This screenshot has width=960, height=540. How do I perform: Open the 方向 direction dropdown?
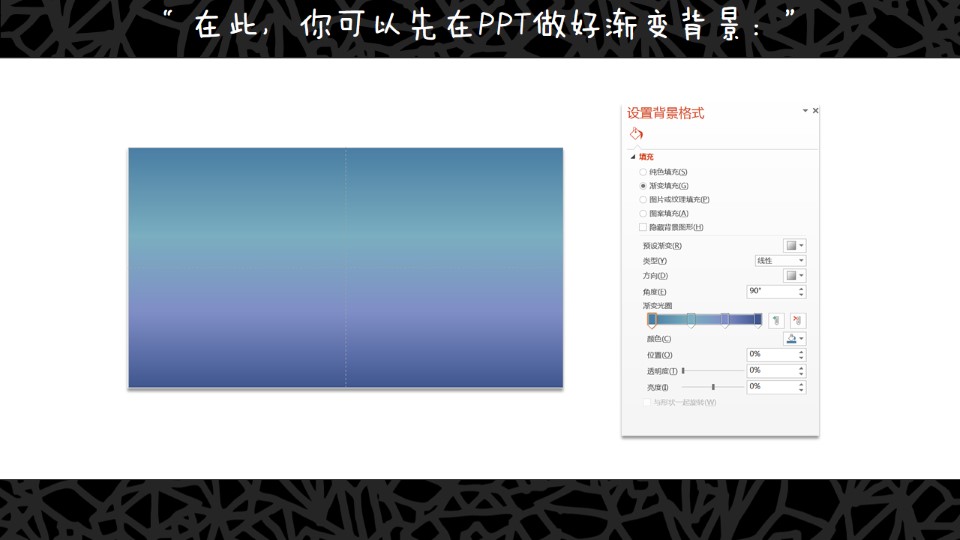tap(794, 276)
